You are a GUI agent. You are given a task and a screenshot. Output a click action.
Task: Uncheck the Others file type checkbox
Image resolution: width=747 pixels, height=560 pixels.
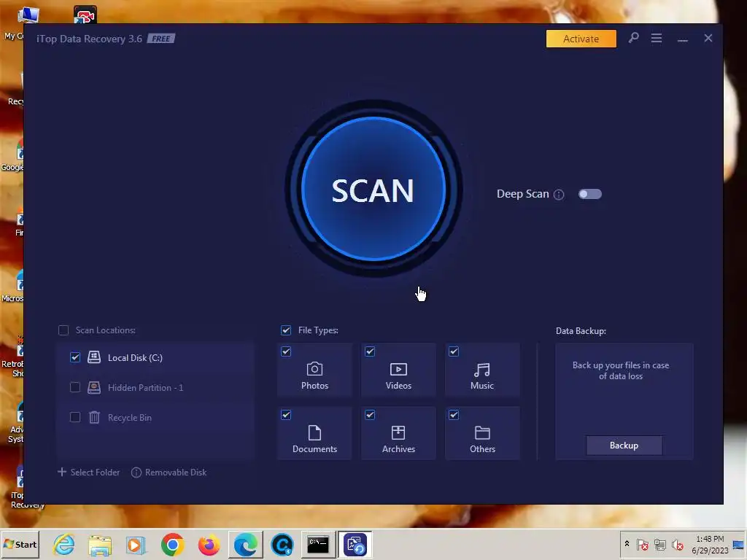point(454,415)
